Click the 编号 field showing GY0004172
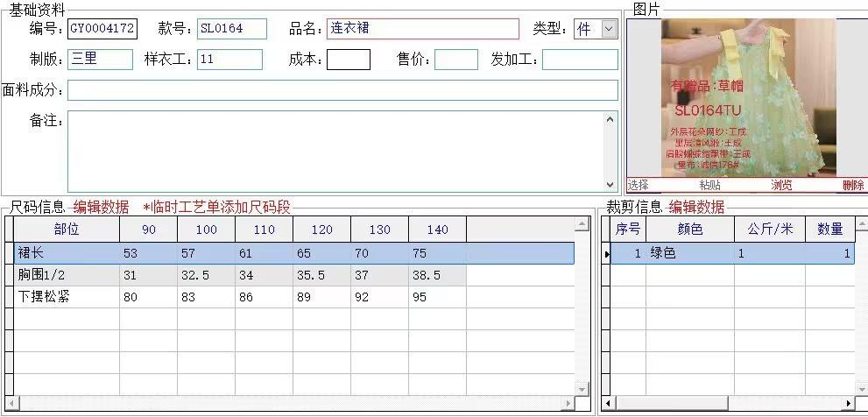Viewport: 868px width, 417px height. (102, 29)
